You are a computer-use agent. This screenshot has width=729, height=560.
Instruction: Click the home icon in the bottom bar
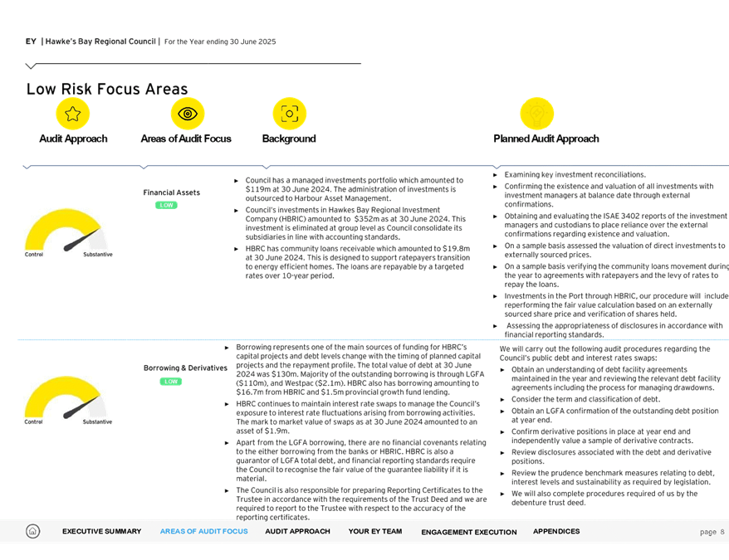[32, 531]
